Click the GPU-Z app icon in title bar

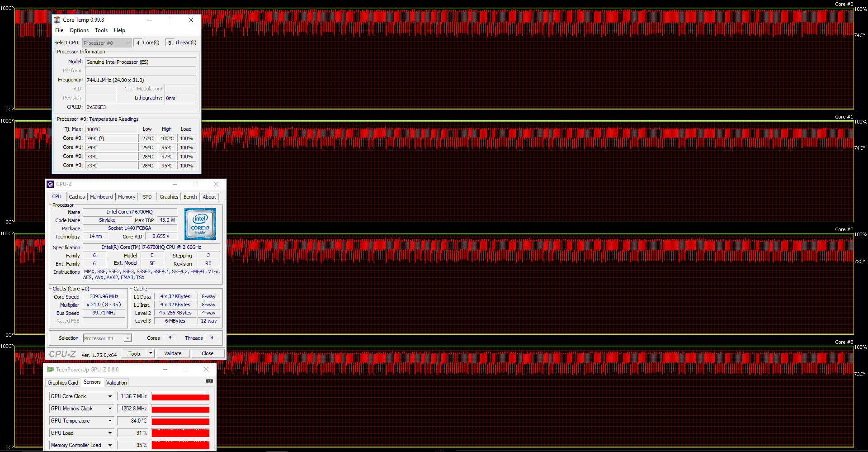coord(50,370)
